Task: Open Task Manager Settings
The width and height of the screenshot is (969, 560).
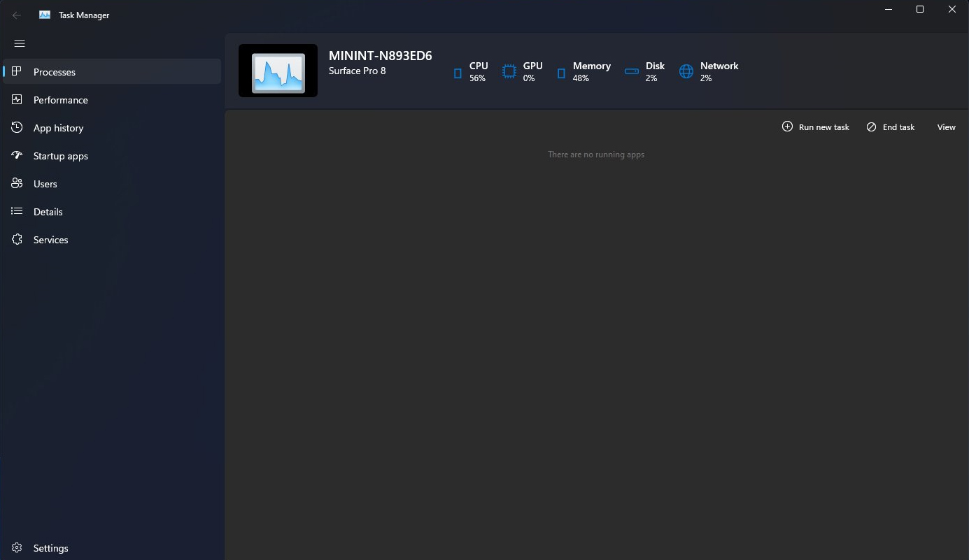Action: coord(50,548)
